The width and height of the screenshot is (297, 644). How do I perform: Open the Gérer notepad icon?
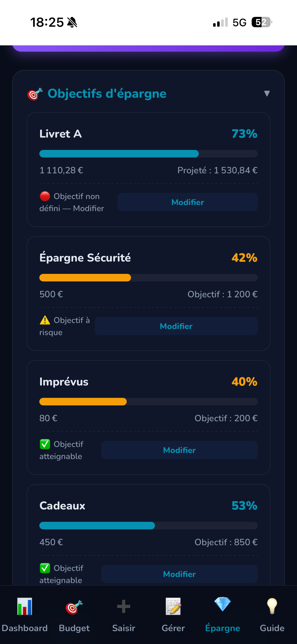[173, 606]
